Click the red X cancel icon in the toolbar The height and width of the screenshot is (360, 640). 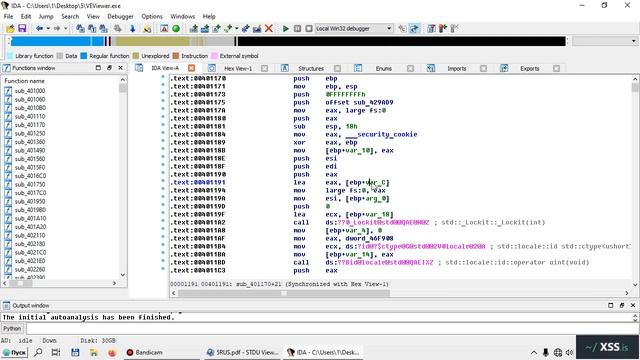coord(269,29)
